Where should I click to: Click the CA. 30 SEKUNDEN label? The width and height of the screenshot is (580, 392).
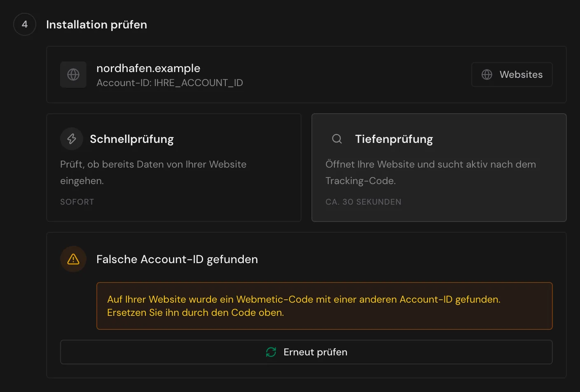pyautogui.click(x=363, y=202)
